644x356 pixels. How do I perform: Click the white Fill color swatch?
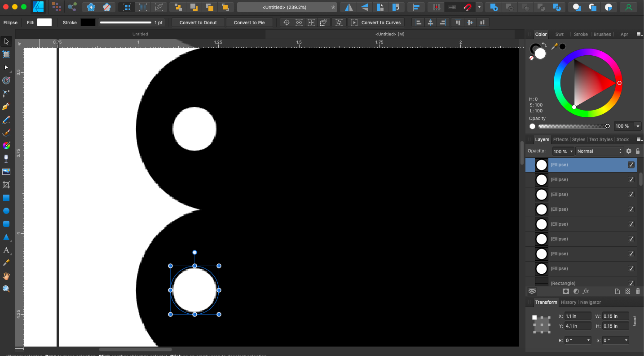(x=44, y=22)
